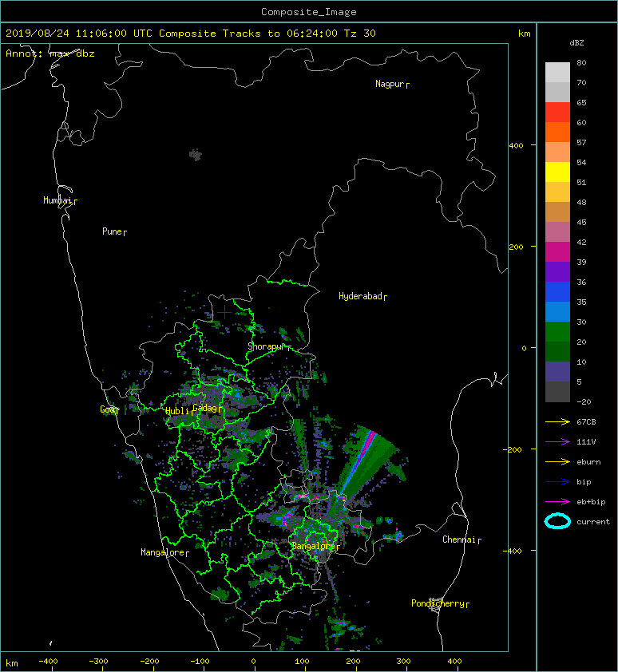Click the 67CB legend label

[x=586, y=421]
